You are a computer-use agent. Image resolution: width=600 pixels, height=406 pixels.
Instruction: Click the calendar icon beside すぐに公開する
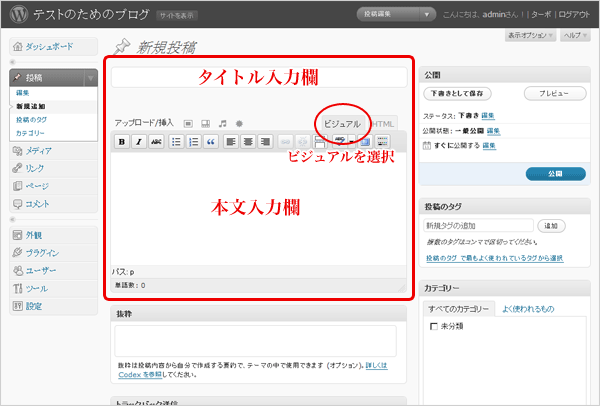coord(427,145)
